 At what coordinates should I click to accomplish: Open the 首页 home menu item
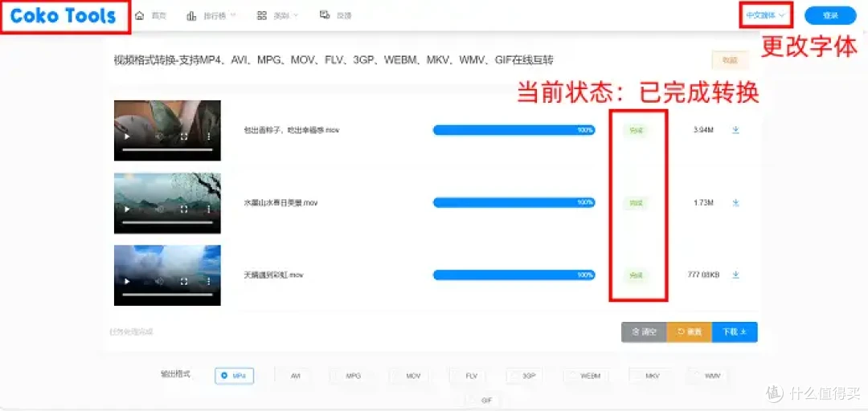[x=151, y=16]
